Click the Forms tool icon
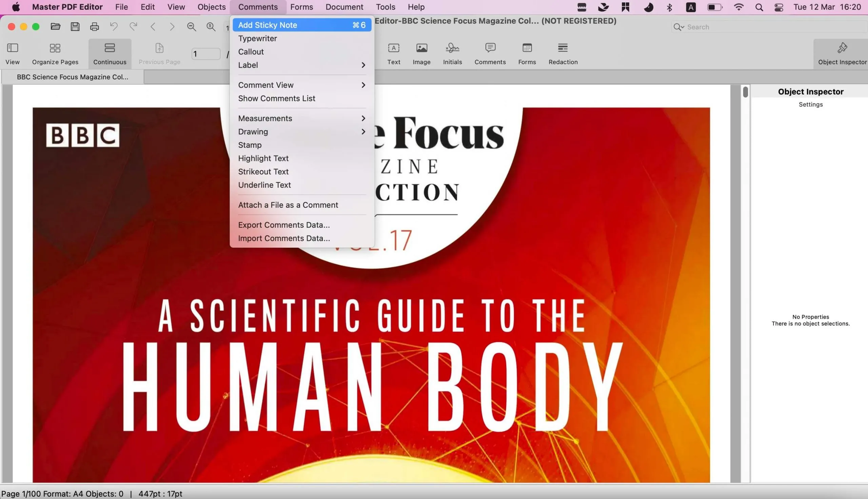 point(527,53)
